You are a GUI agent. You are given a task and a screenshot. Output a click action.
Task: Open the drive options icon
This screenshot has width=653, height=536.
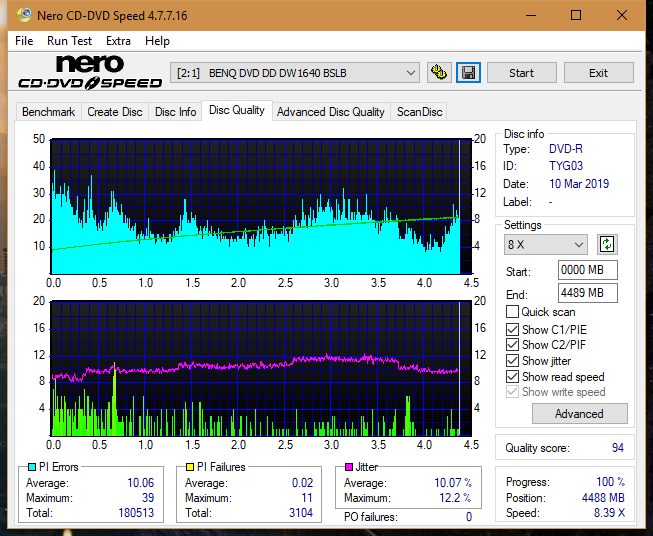pos(439,73)
